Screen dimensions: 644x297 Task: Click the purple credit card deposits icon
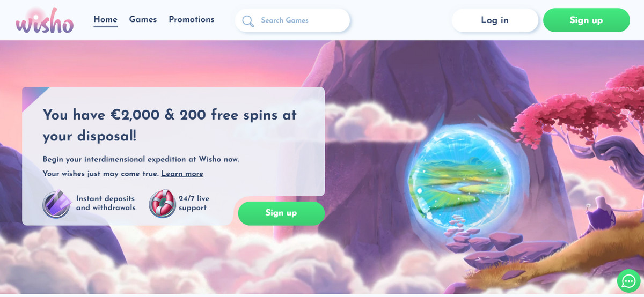pyautogui.click(x=56, y=204)
